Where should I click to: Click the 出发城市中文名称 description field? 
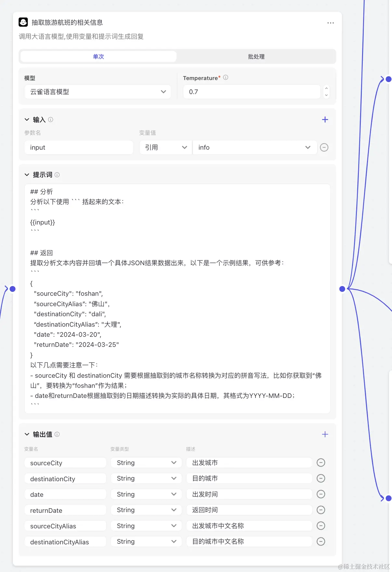point(249,526)
